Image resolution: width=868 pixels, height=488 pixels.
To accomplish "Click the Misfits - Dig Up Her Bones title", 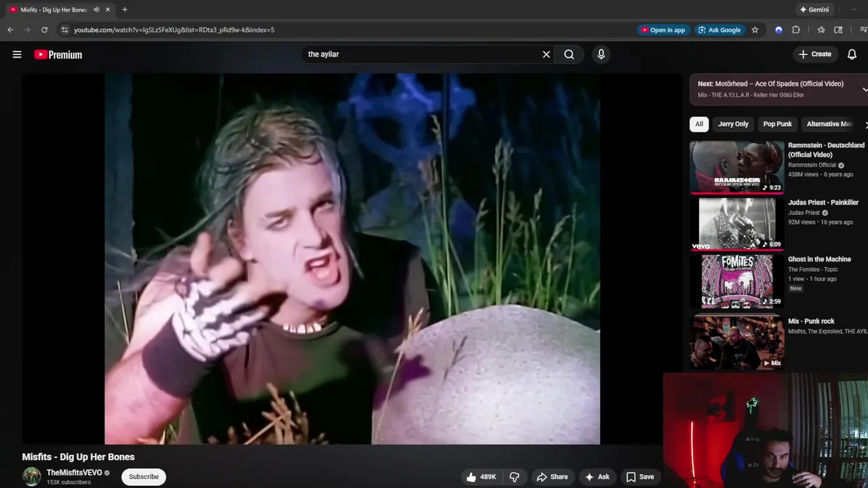I will coord(79,457).
